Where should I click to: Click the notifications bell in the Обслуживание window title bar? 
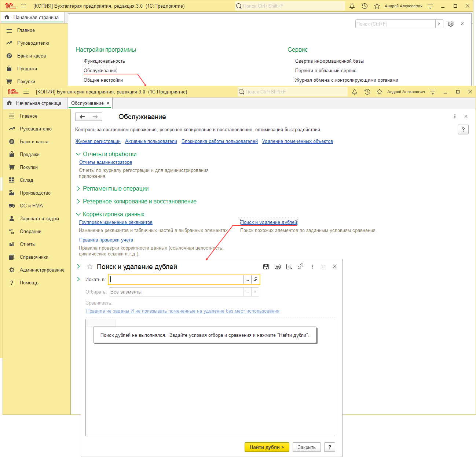tap(355, 92)
